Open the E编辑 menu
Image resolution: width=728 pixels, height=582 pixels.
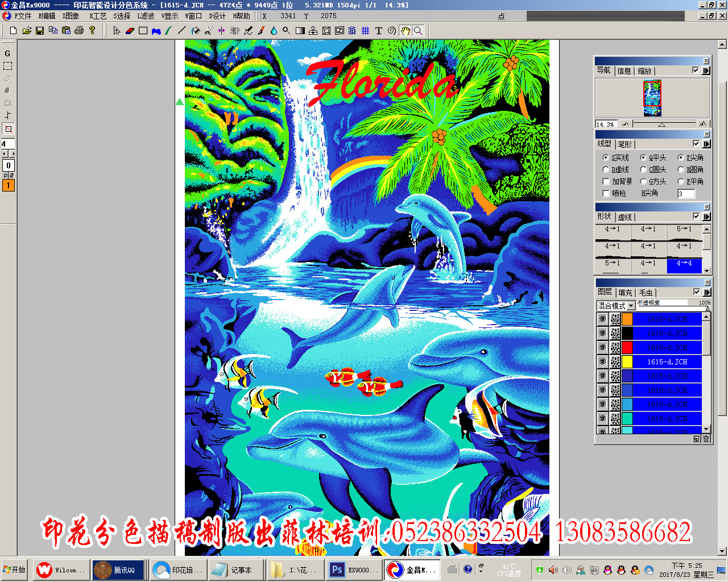(x=47, y=16)
